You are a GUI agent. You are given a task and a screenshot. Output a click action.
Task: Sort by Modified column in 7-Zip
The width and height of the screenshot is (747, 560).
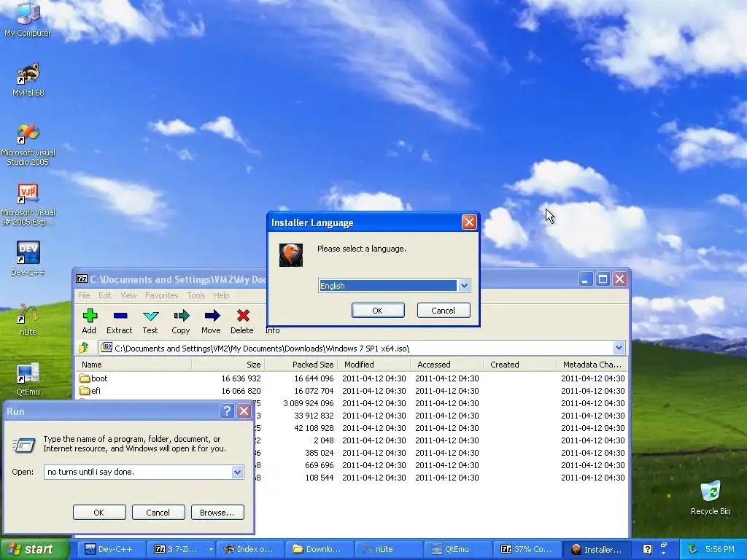coord(374,365)
